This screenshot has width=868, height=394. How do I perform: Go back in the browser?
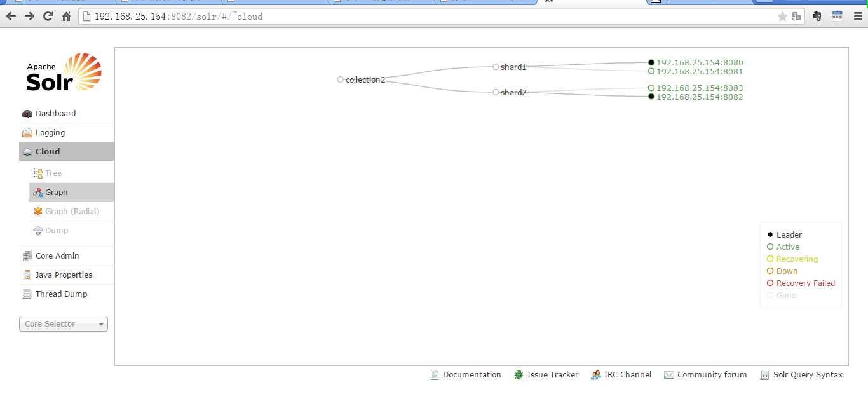tap(11, 17)
